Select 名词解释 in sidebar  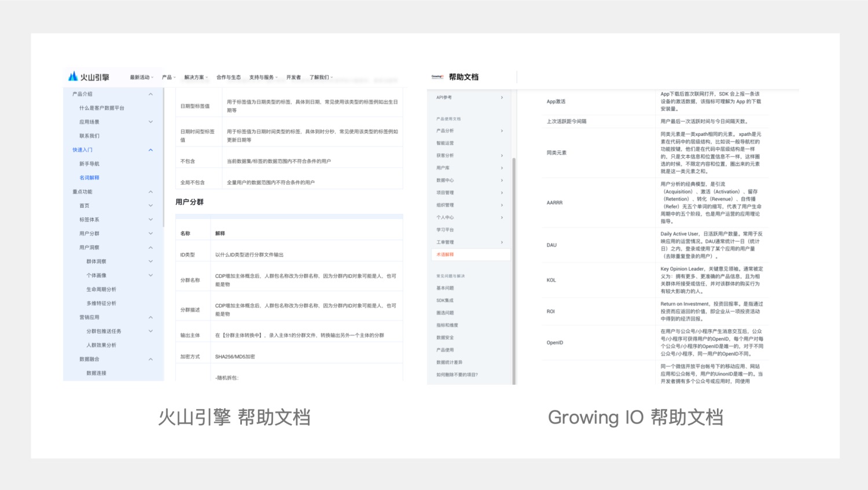pyautogui.click(x=90, y=178)
